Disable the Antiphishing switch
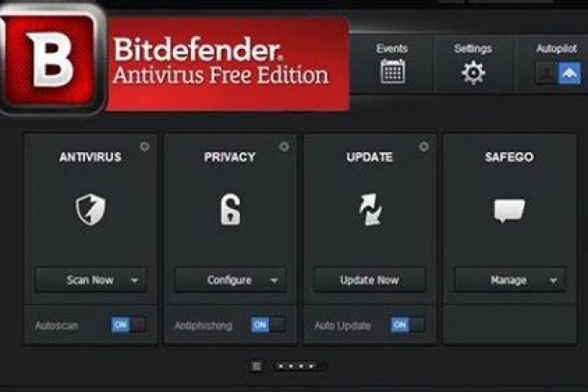This screenshot has width=588, height=392. (x=268, y=325)
